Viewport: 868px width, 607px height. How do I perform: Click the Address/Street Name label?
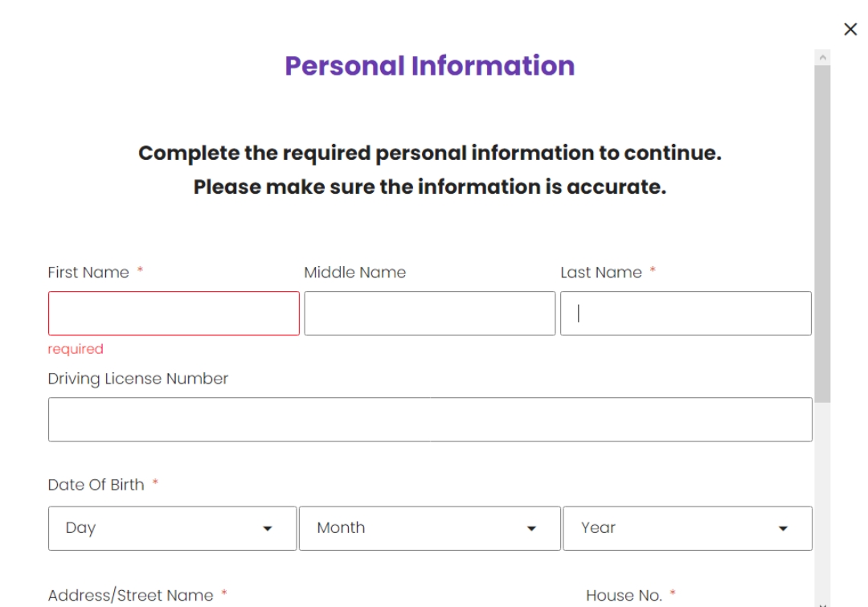[130, 596]
